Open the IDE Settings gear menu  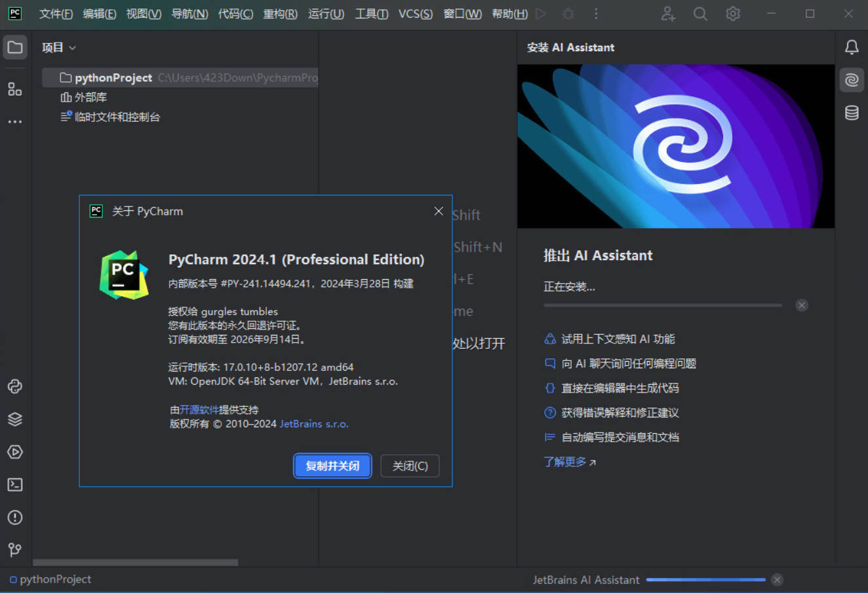[732, 14]
